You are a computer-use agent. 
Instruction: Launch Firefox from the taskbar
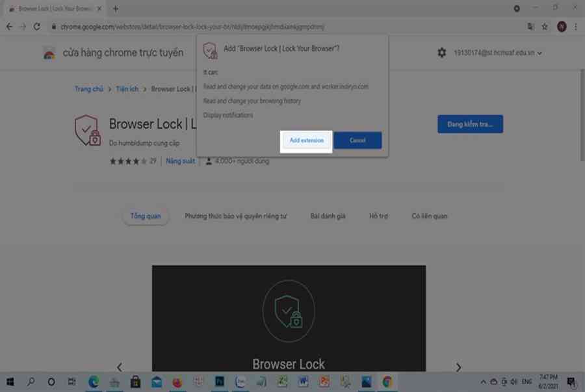click(x=177, y=382)
